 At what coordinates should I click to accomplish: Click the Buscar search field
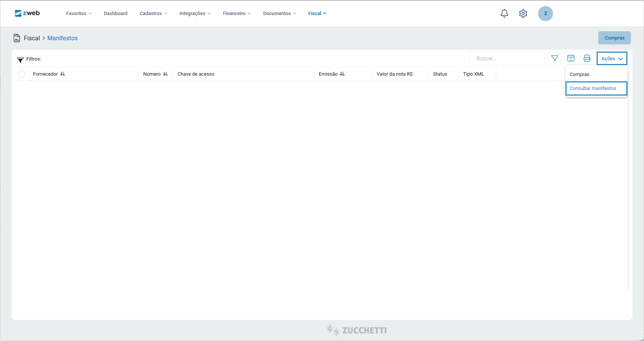point(507,59)
